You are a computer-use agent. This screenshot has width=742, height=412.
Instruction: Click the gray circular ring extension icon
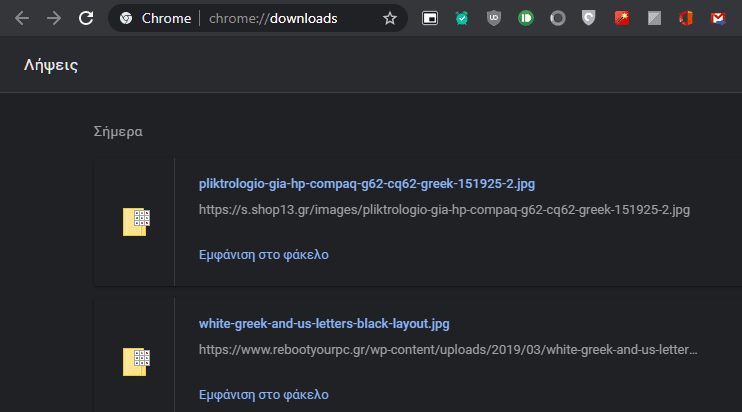tap(558, 18)
